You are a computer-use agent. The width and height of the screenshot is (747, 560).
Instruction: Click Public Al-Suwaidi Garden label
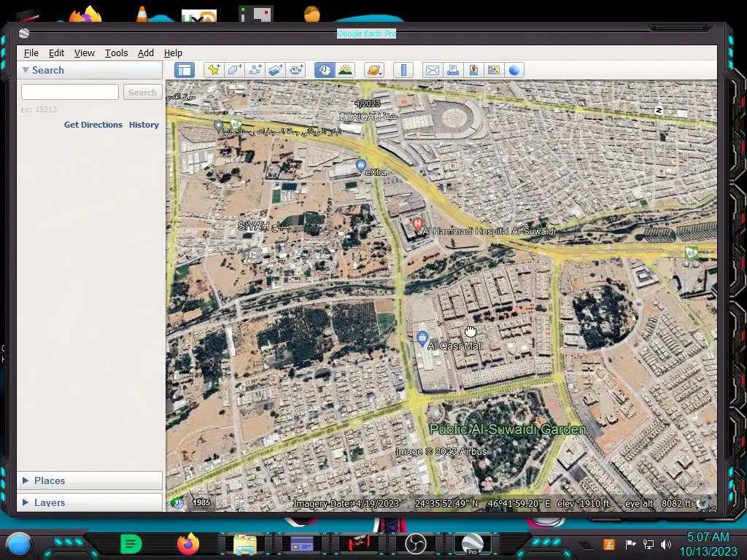[508, 429]
